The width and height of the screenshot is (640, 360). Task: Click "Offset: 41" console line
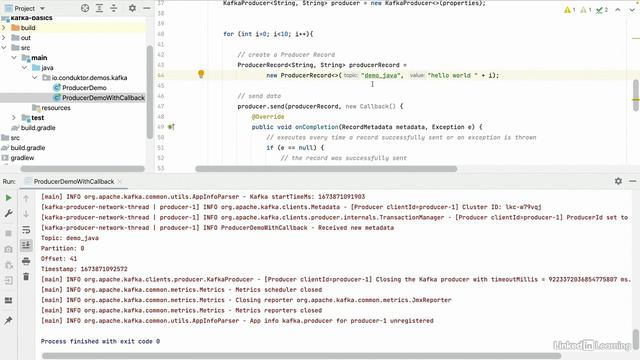point(59,259)
